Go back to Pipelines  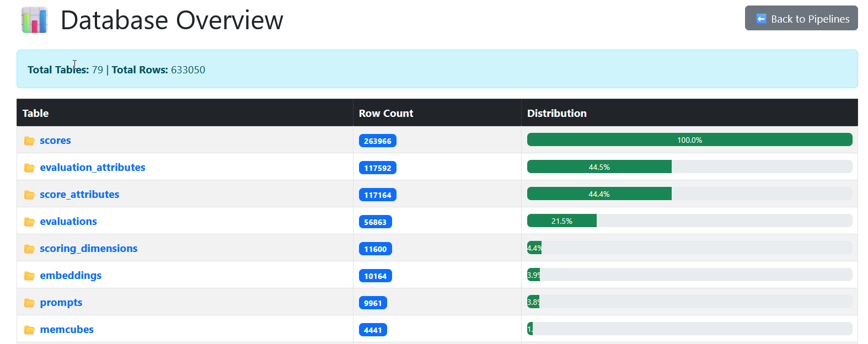coord(801,18)
